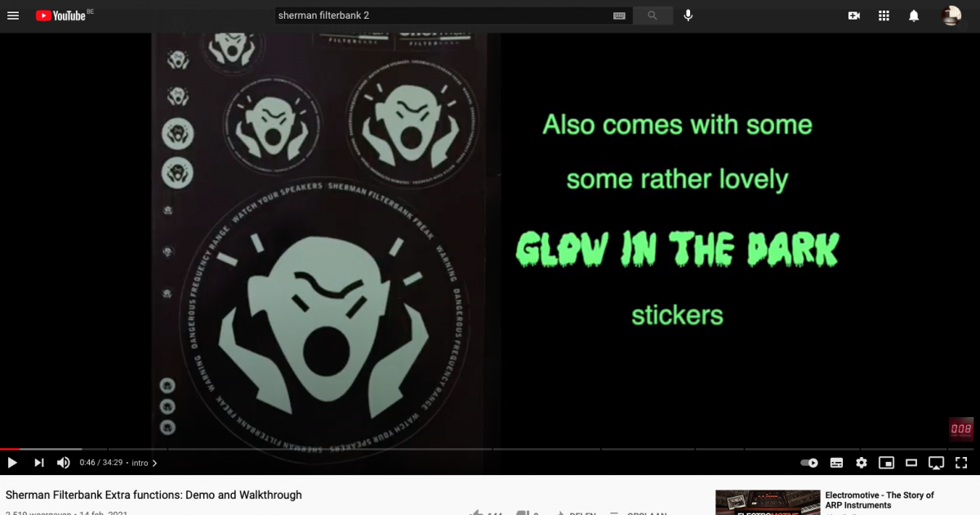Viewport: 980px width, 515px height.
Task: Toggle the autoplay switch in the player
Action: (x=809, y=463)
